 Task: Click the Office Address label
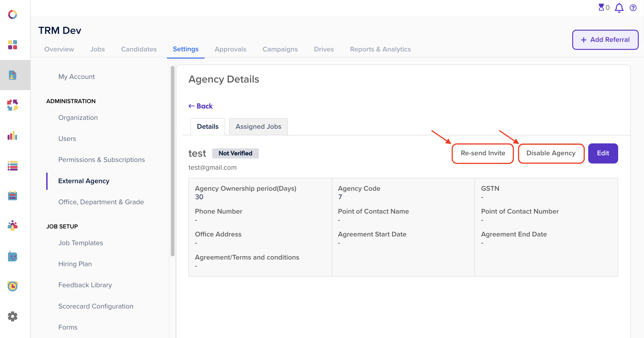(x=218, y=234)
